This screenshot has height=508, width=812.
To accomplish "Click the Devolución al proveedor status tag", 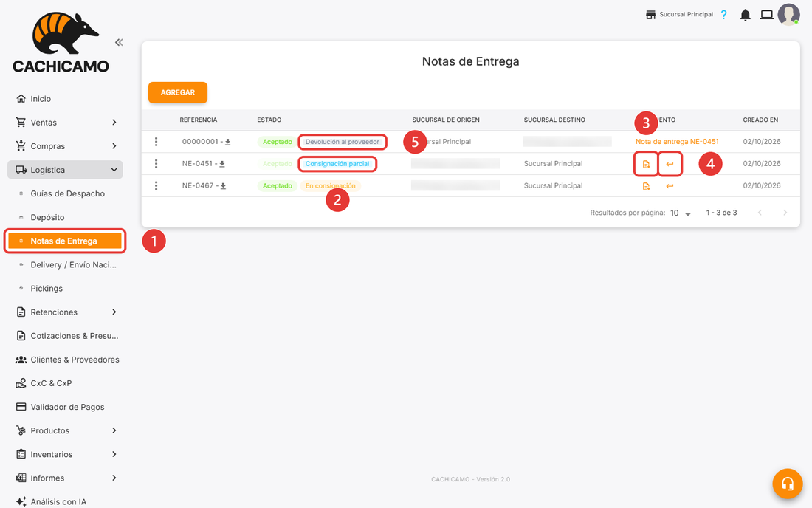I will click(343, 142).
